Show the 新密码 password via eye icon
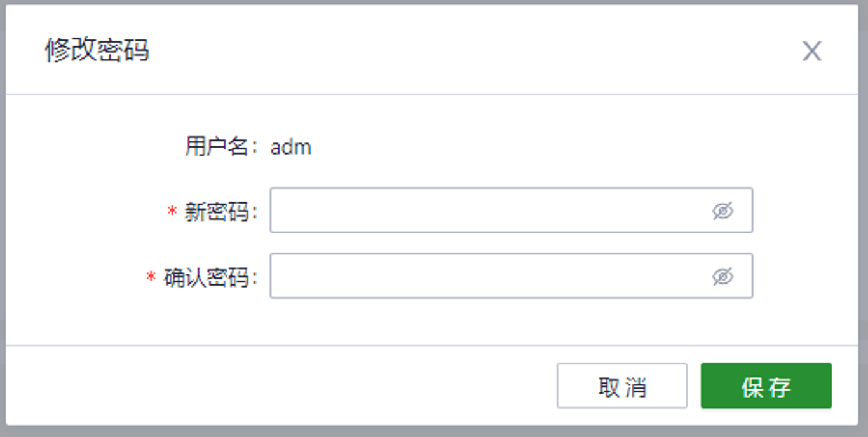Image resolution: width=868 pixels, height=437 pixels. [x=722, y=211]
